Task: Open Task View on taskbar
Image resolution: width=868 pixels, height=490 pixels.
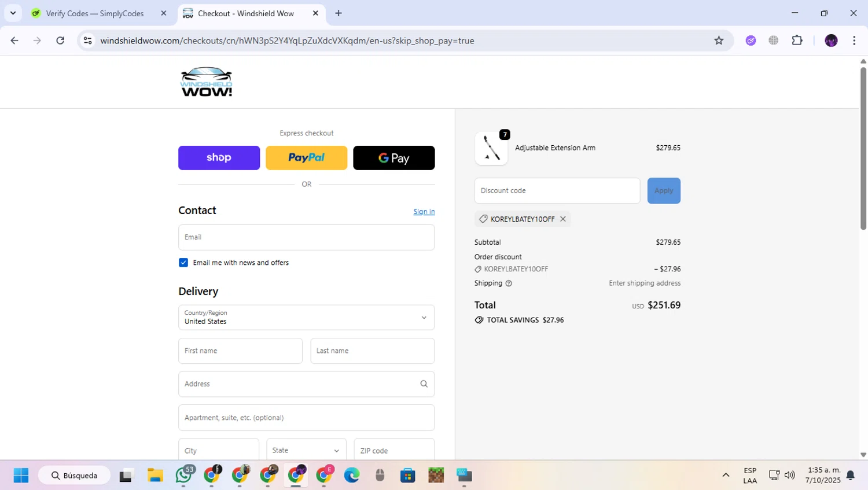Action: [126, 476]
